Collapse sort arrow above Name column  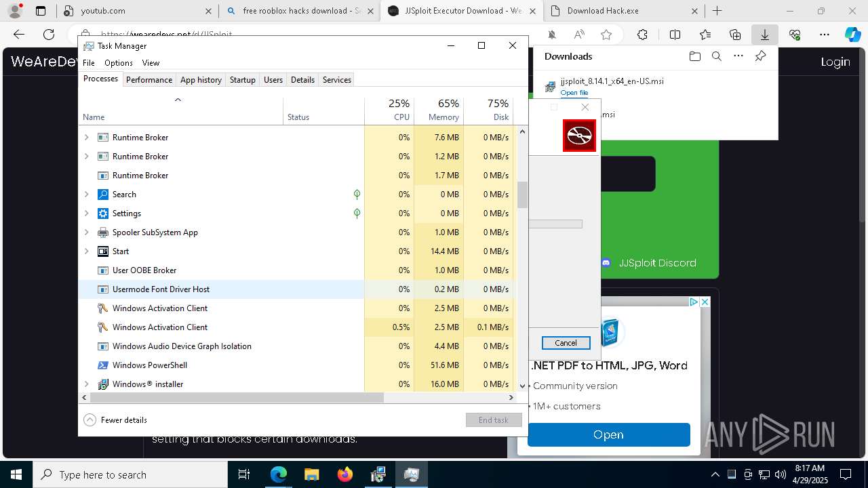[x=178, y=100]
